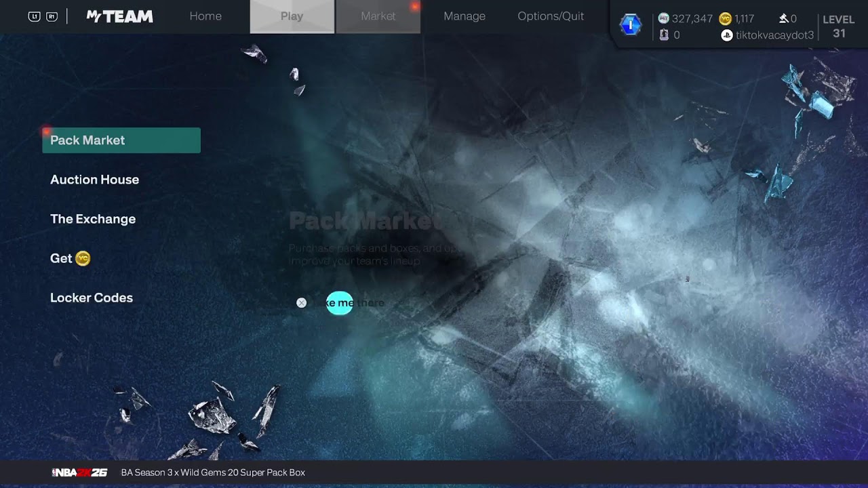
Task: Open The Exchange menu item
Action: [93, 219]
